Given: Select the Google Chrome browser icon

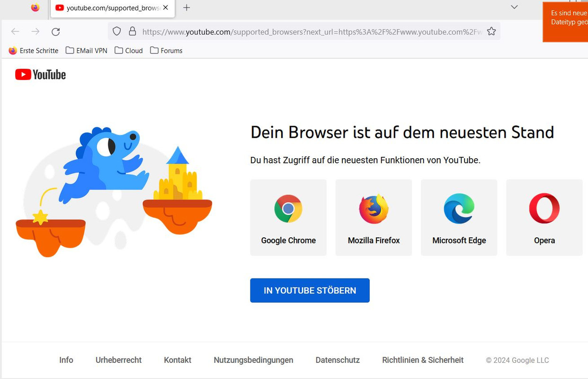Looking at the screenshot, I should tap(288, 209).
